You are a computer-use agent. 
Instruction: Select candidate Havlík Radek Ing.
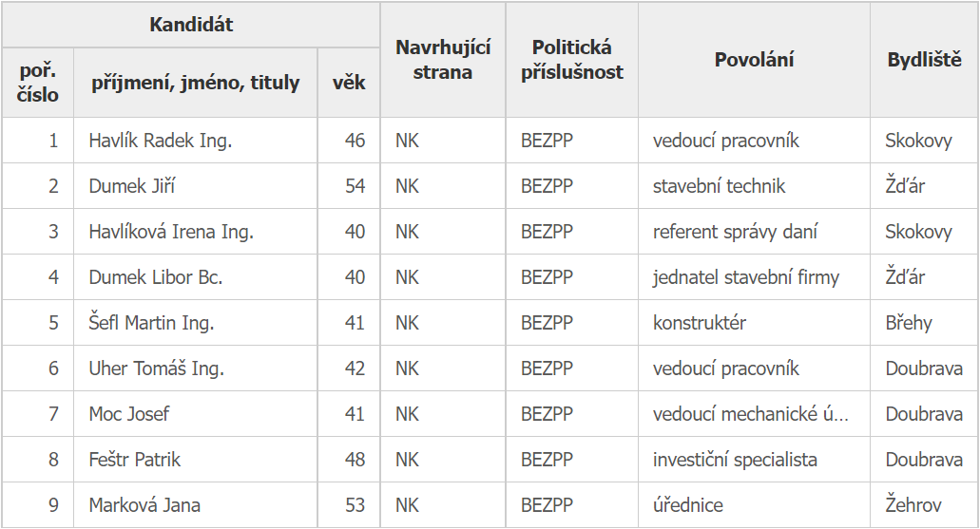161,141
